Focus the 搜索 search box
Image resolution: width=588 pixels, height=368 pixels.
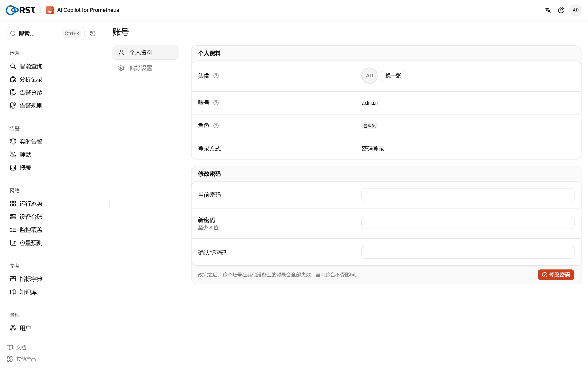46,34
